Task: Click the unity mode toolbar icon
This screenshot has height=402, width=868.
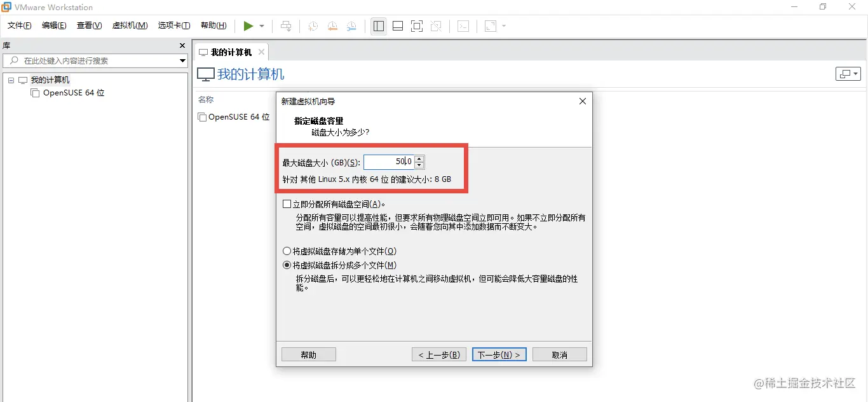Action: coord(436,26)
